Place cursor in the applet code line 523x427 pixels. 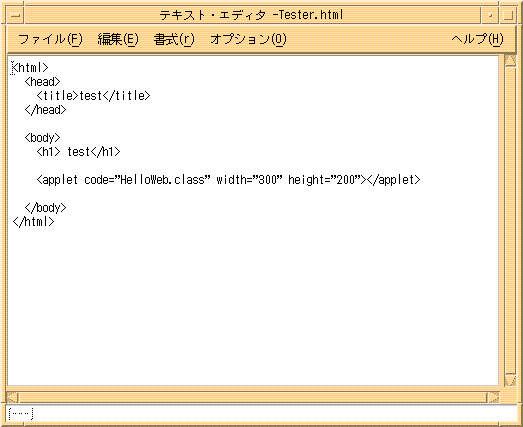click(x=228, y=180)
